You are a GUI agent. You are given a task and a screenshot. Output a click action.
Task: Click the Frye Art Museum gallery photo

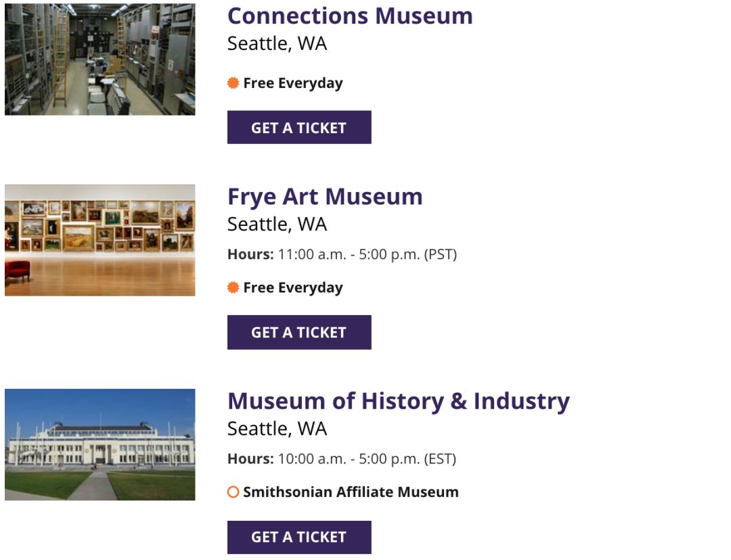tap(99, 240)
